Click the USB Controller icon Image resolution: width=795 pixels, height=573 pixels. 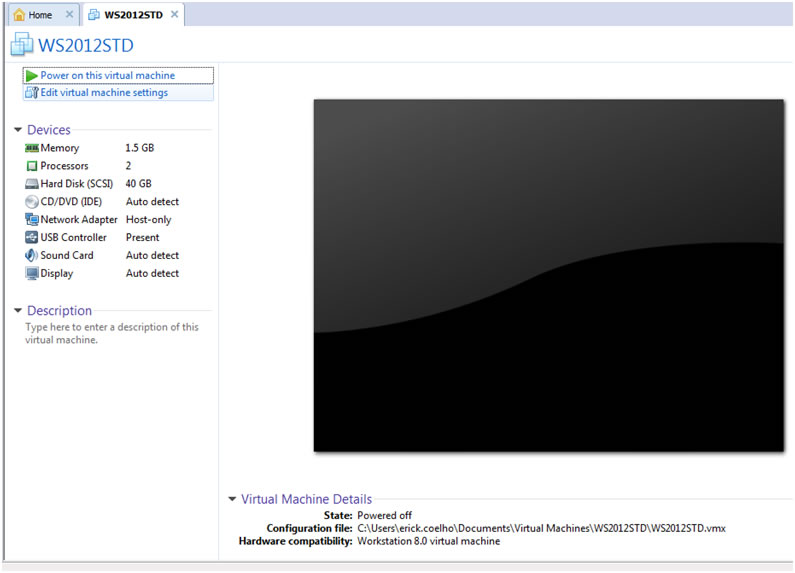[32, 238]
